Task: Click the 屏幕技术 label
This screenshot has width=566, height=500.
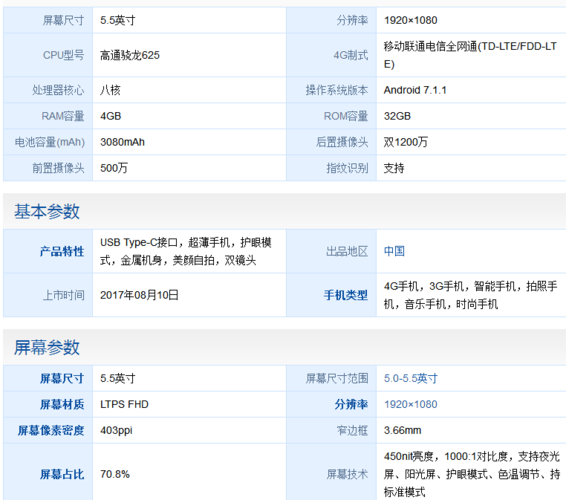Action: point(347,474)
